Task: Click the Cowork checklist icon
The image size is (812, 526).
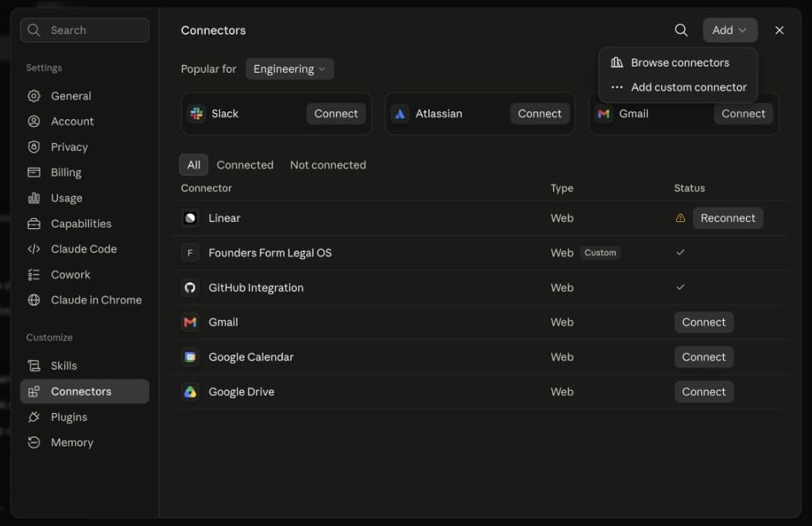Action: coord(34,275)
